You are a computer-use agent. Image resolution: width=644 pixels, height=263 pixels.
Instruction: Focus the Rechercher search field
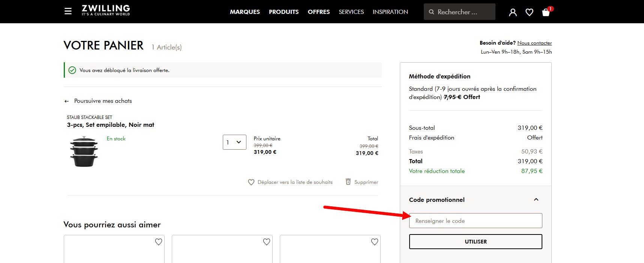click(x=459, y=12)
